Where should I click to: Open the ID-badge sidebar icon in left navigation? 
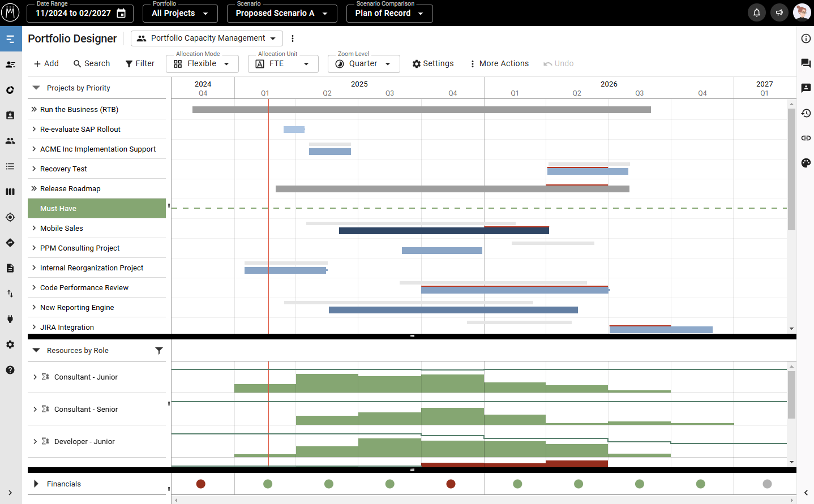click(x=10, y=115)
